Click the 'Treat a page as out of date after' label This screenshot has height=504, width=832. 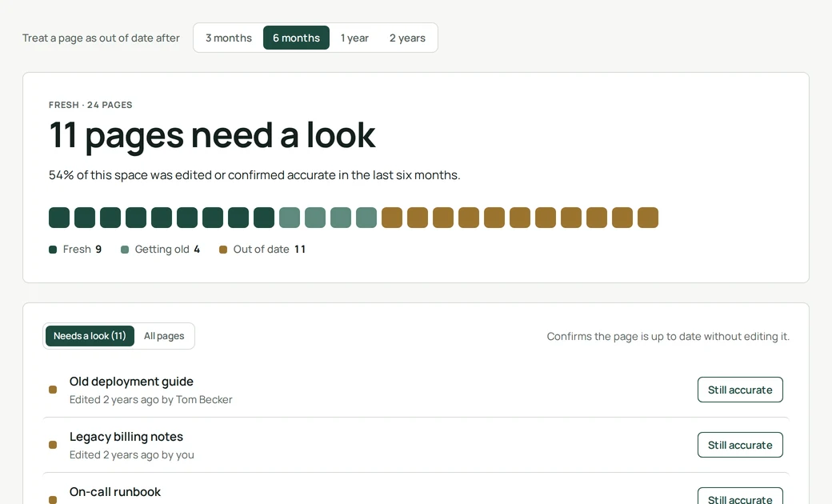click(101, 38)
